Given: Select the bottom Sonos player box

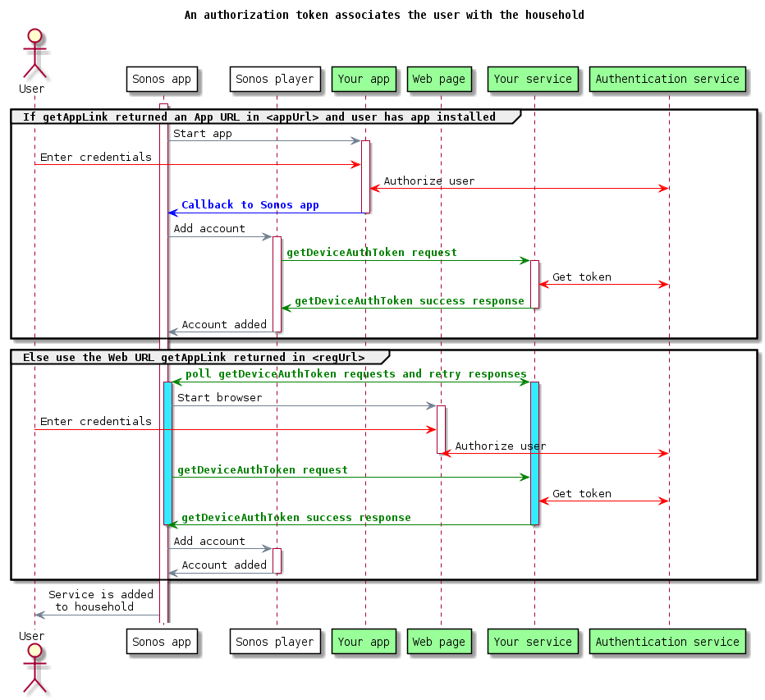Looking at the screenshot, I should click(275, 642).
